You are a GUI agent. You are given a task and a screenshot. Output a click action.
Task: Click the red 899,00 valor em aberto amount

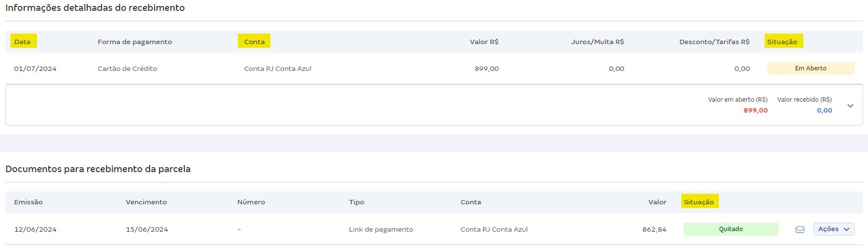click(x=756, y=111)
